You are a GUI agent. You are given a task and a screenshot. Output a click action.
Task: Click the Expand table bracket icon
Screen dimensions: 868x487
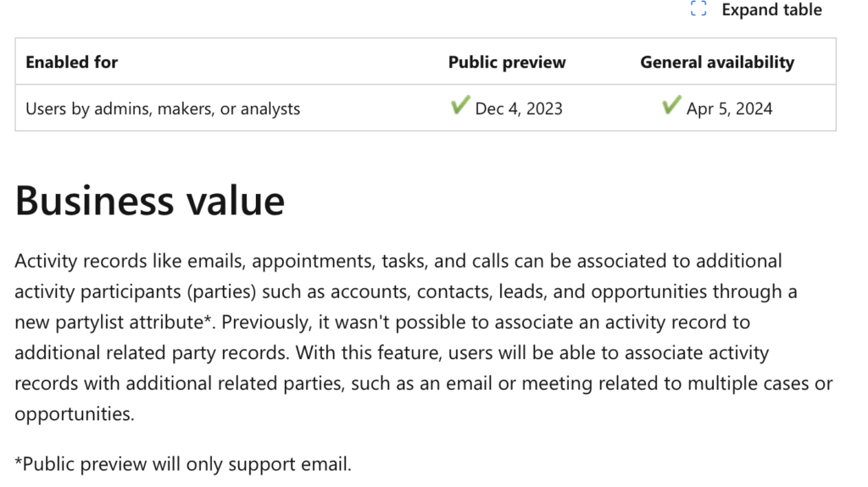[698, 8]
